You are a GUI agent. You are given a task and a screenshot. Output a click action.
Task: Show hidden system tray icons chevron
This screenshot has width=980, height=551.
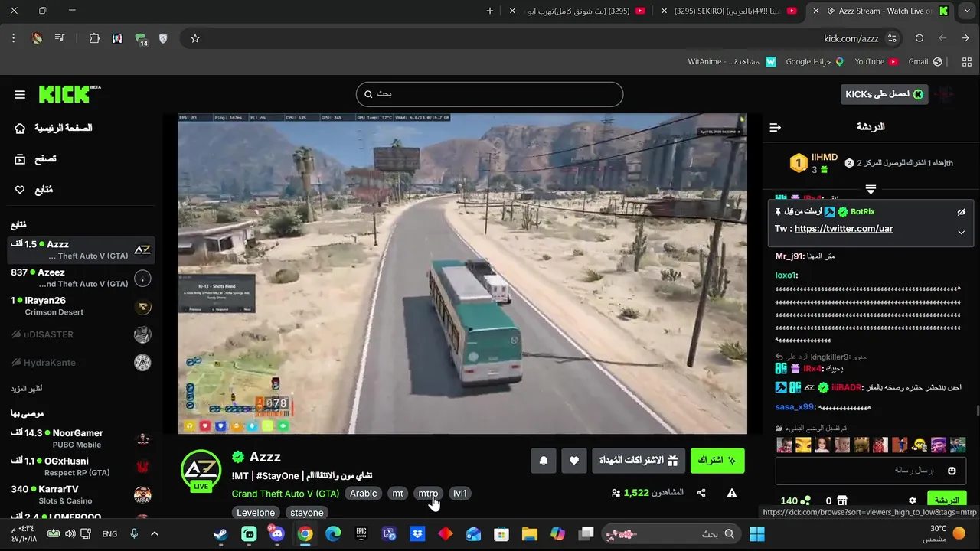(x=154, y=534)
